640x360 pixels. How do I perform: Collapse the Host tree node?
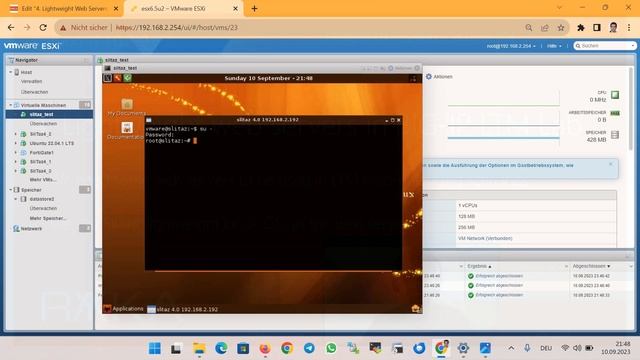point(11,72)
